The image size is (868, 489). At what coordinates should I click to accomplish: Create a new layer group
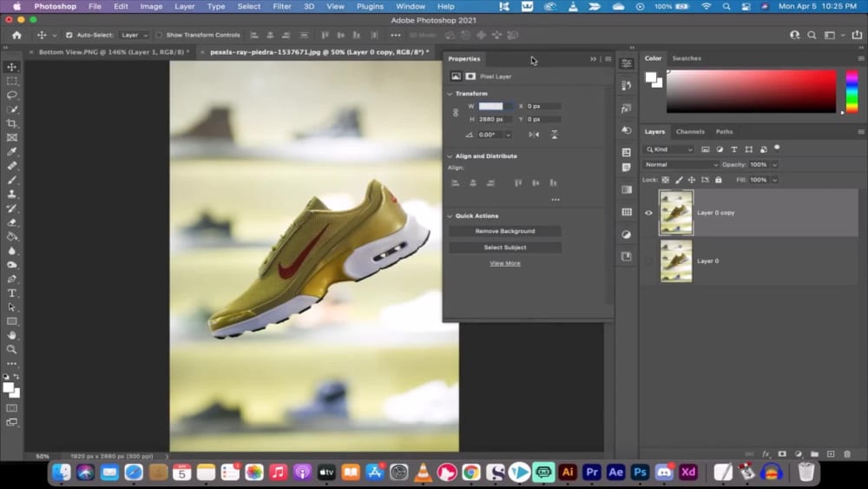click(x=814, y=454)
